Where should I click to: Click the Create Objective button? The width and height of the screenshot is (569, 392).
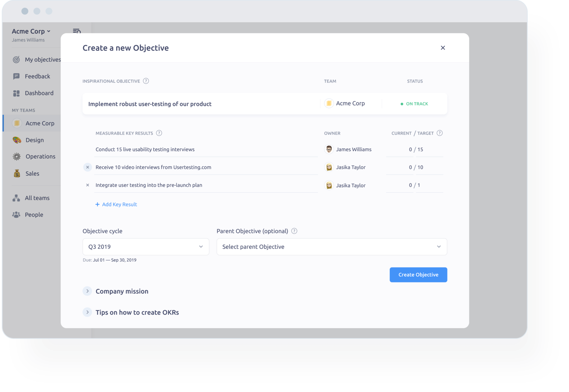(x=418, y=275)
